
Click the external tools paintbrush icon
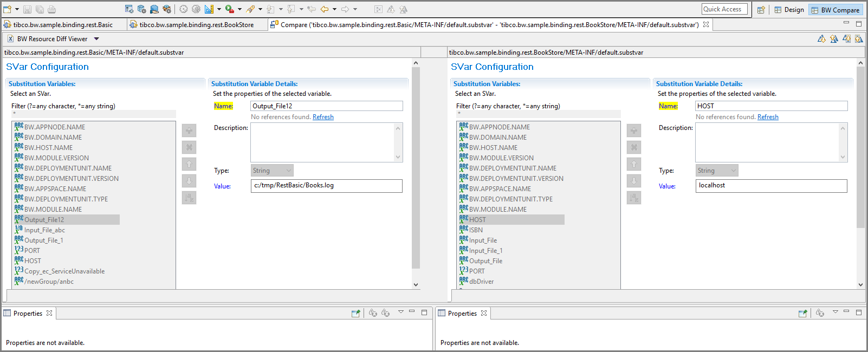250,9
